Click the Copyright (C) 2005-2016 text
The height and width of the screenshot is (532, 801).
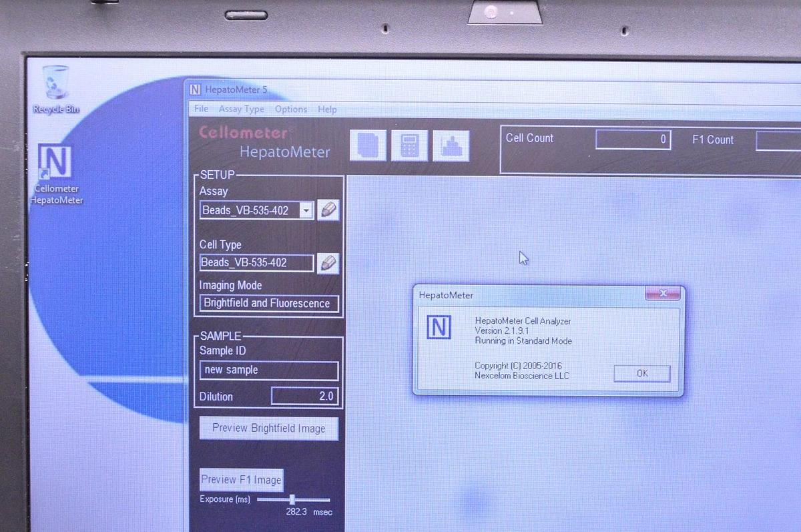(518, 366)
